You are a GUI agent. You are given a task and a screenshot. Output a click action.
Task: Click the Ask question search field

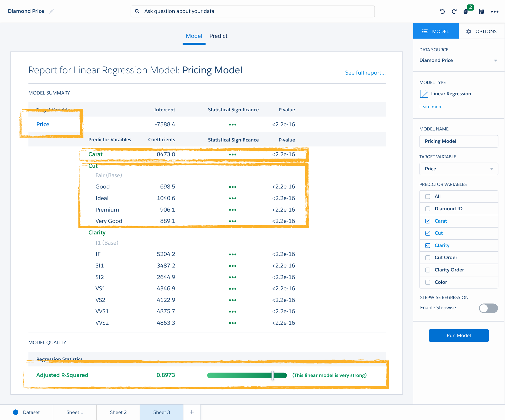pyautogui.click(x=253, y=11)
